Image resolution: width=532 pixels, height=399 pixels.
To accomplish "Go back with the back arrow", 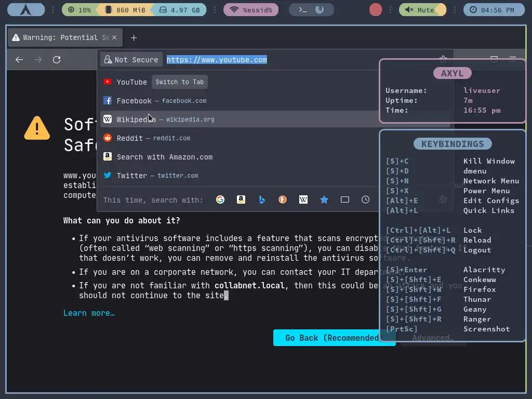I will 19,60.
